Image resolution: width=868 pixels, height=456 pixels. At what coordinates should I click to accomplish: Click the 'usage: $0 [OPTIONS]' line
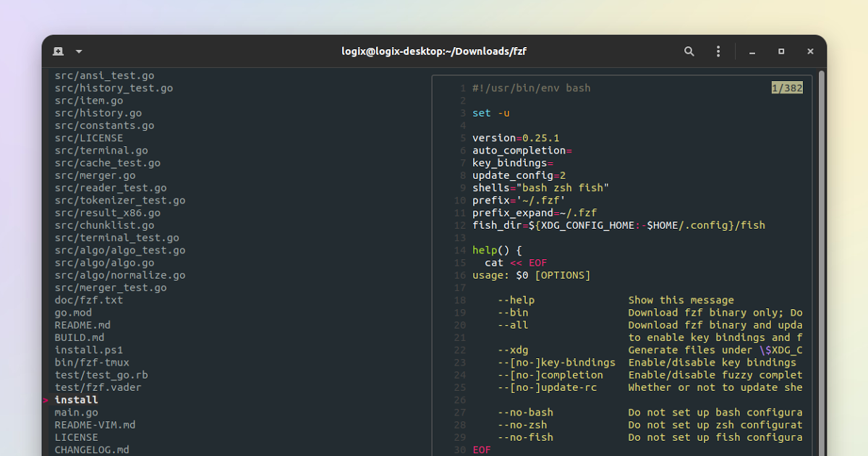click(532, 275)
